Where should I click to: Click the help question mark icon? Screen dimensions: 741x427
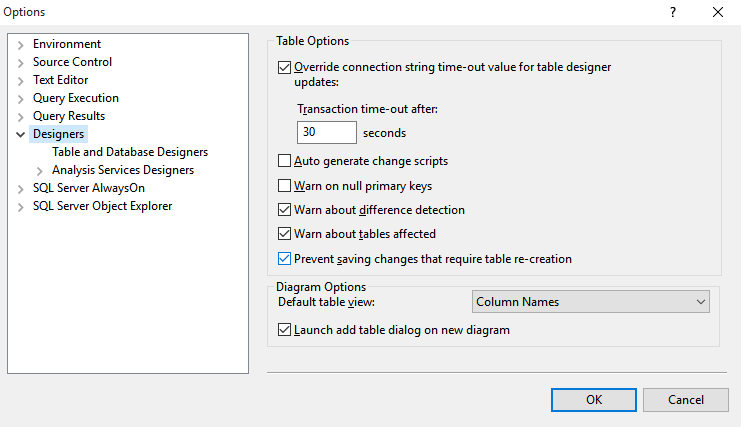(673, 12)
